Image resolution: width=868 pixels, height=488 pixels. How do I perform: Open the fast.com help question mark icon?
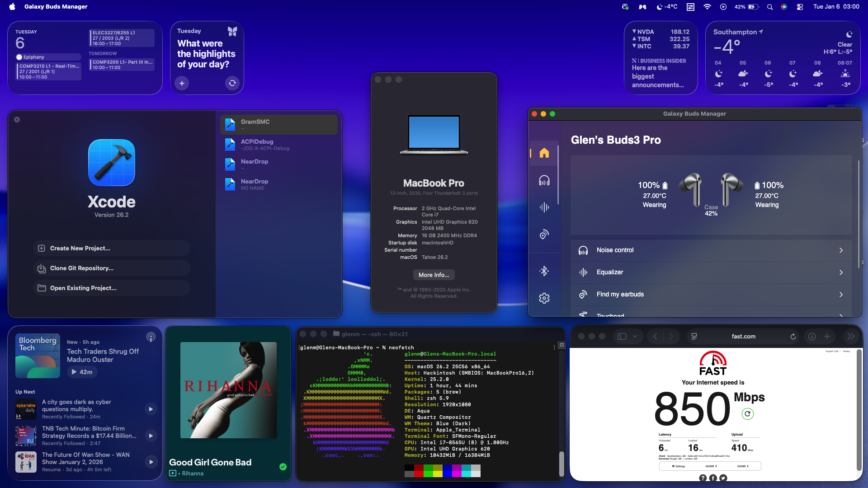pyautogui.click(x=703, y=478)
